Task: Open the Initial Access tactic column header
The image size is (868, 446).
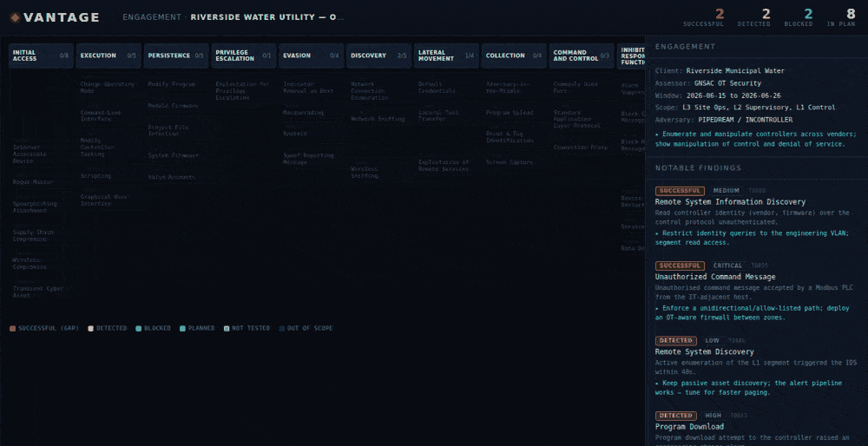Action: (x=41, y=56)
